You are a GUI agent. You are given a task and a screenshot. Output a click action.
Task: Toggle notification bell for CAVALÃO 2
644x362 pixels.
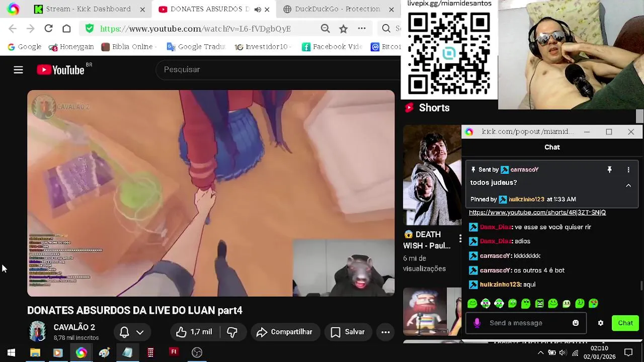[124, 332]
